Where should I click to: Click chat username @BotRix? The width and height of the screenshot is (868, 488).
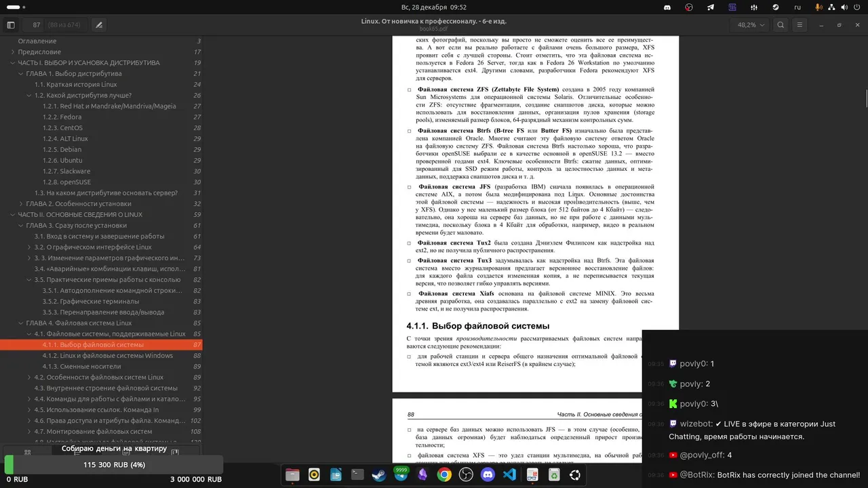[696, 475]
